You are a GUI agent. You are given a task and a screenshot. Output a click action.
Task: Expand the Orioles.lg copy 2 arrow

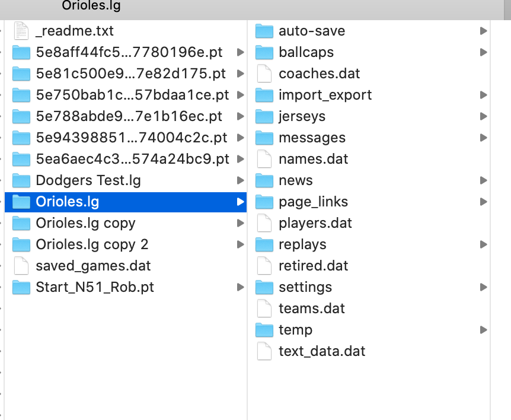(240, 244)
